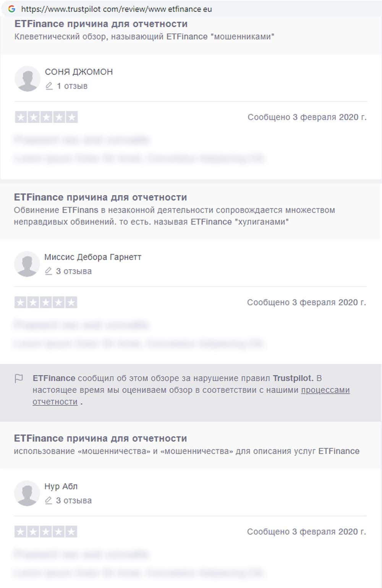
Task: Open Нур Абл's profile avatar
Action: [27, 493]
